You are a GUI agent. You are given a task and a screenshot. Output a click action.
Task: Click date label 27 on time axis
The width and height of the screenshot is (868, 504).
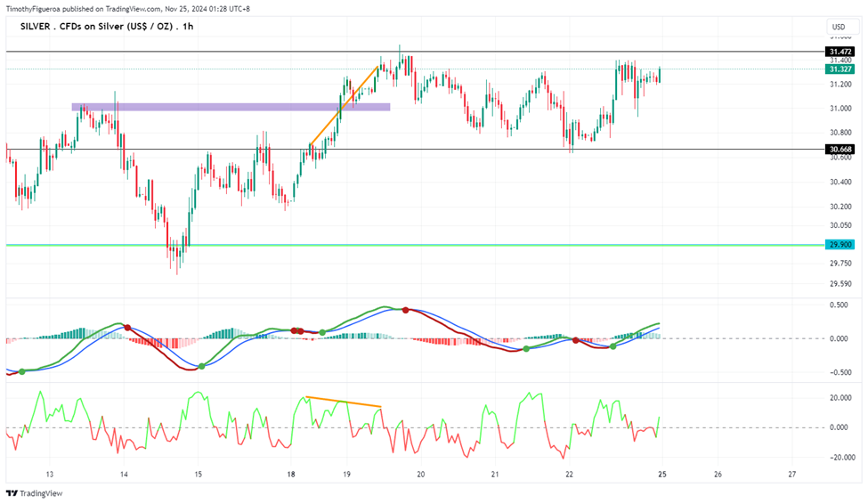792,474
